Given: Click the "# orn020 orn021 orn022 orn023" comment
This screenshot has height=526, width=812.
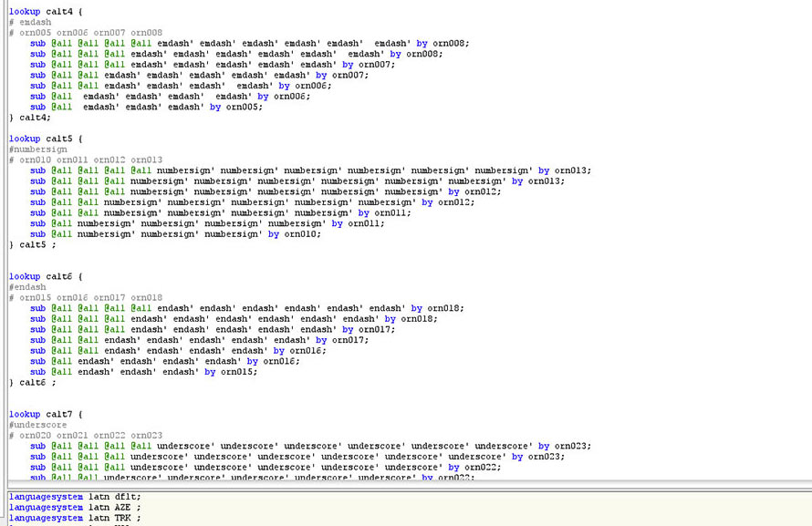Looking at the screenshot, I should (x=86, y=436).
